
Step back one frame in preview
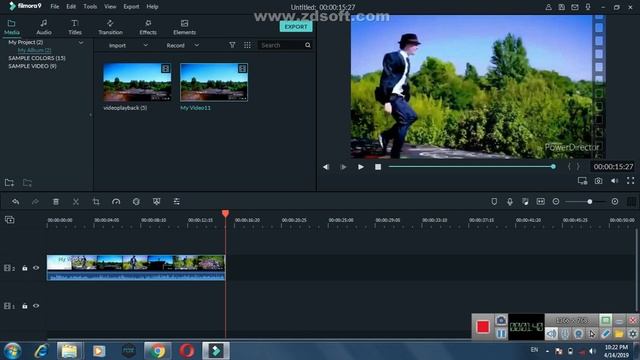tap(326, 167)
